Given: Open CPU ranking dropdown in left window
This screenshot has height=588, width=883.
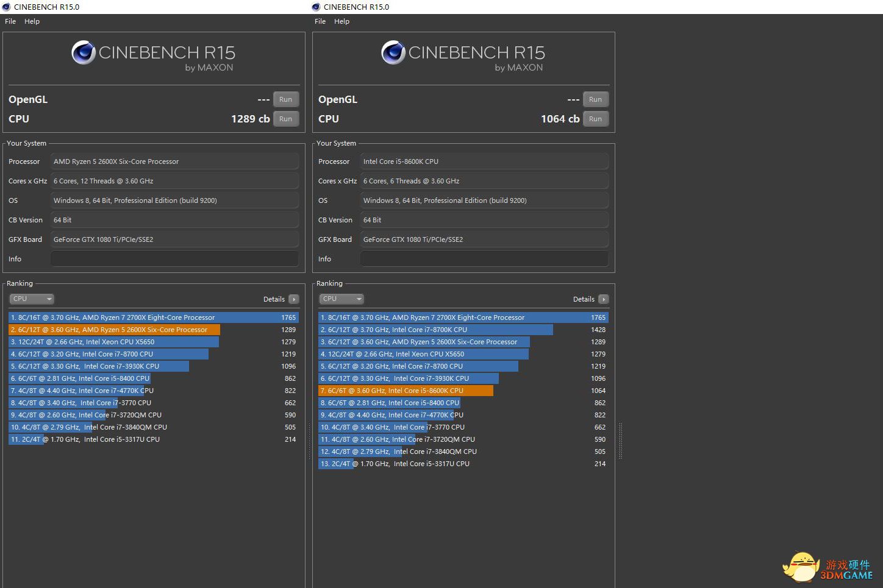Looking at the screenshot, I should (x=32, y=299).
